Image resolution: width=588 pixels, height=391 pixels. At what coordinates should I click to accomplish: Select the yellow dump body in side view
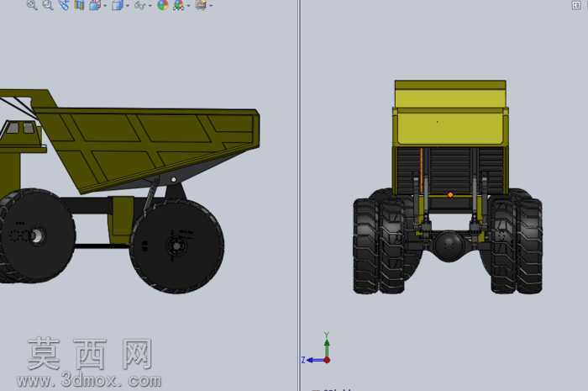(150, 146)
